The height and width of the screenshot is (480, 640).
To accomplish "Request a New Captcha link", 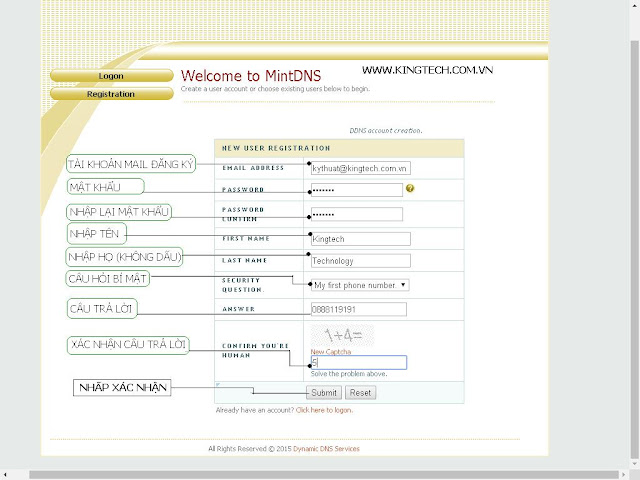I will click(x=331, y=351).
